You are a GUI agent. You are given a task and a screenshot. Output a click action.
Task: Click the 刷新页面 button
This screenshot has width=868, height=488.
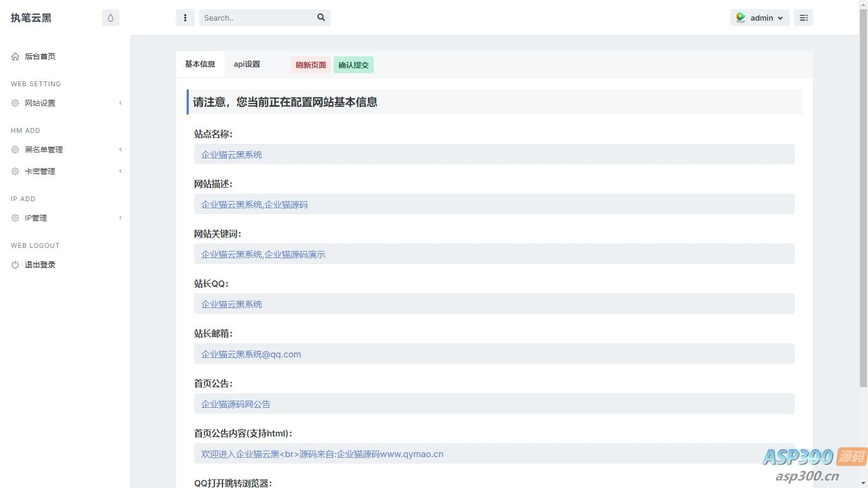311,65
